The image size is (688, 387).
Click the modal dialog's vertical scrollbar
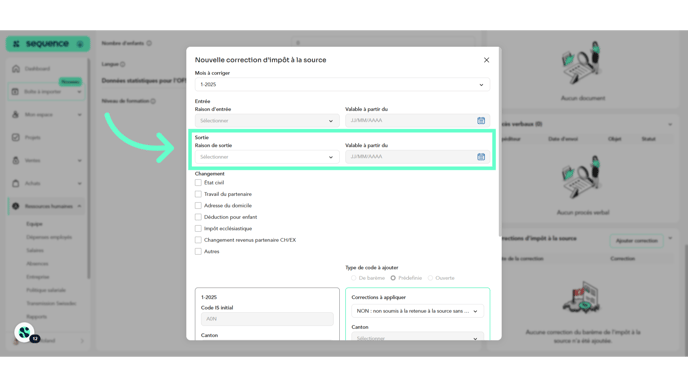(500, 143)
